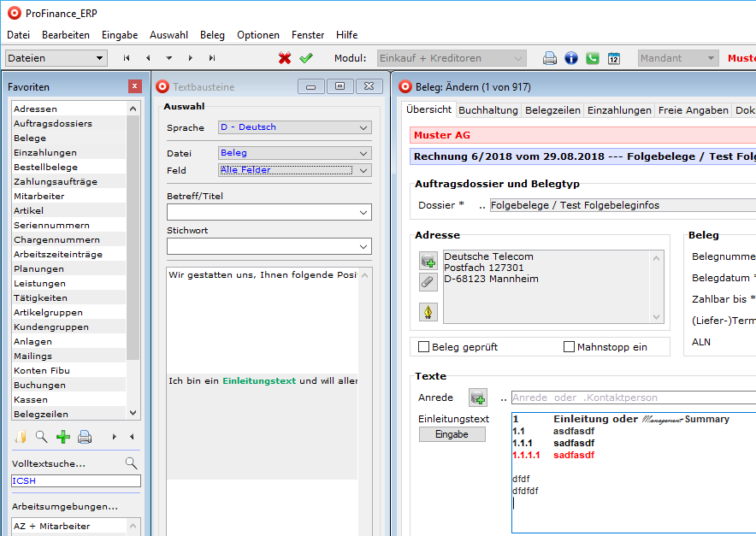Click the pen nib icon in Adresse section
This screenshot has height=536, width=756.
pos(428,312)
